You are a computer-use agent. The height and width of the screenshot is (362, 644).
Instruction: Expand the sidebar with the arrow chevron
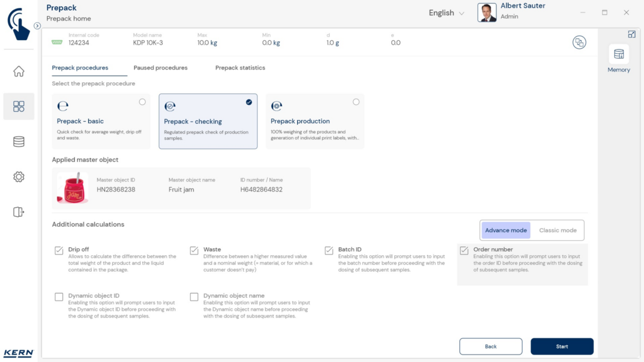[x=37, y=26]
